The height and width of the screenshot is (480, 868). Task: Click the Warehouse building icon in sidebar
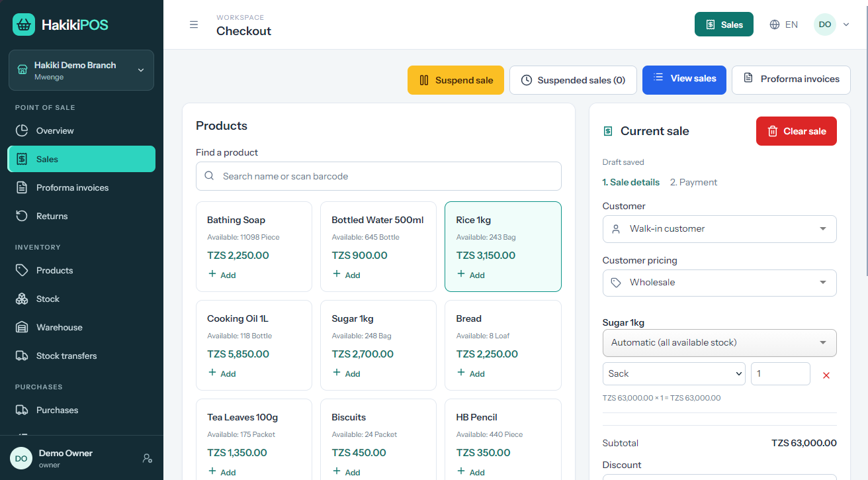[22, 327]
